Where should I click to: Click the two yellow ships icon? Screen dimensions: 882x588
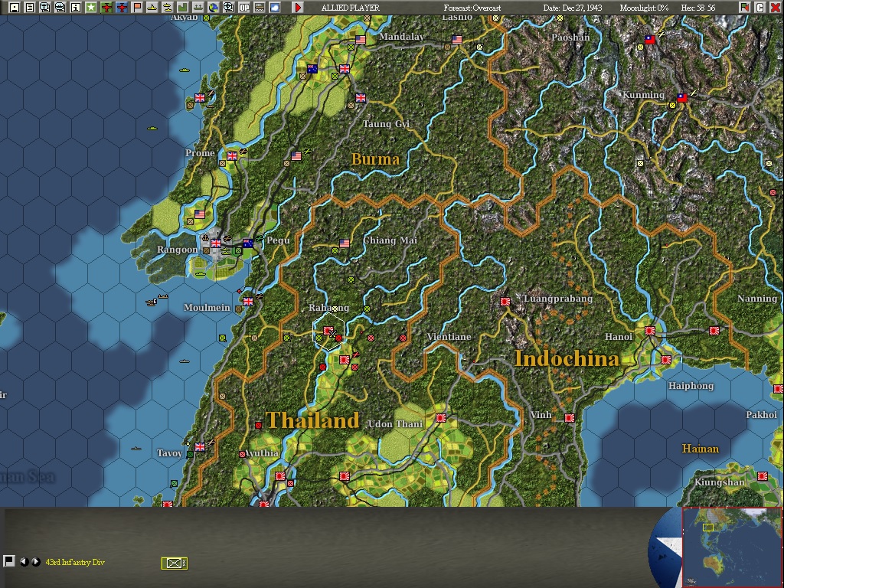coord(168,8)
